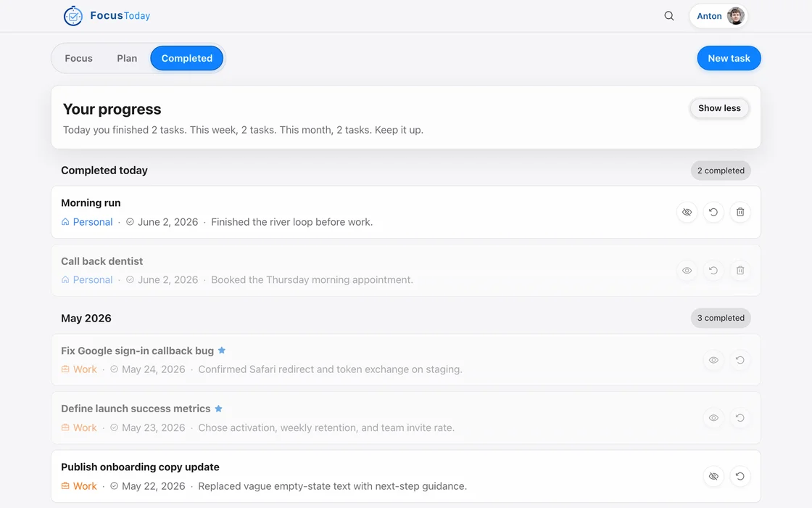Open search with the magnifier icon
Image resolution: width=812 pixels, height=508 pixels.
pyautogui.click(x=669, y=16)
